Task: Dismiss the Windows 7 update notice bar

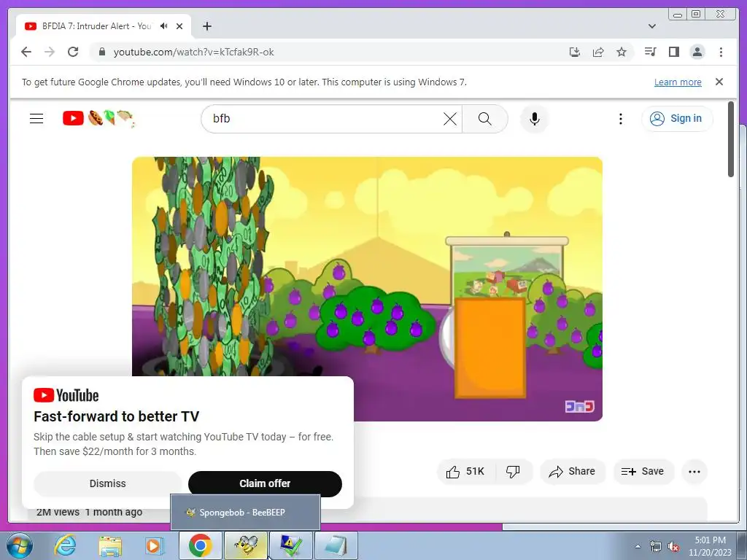Action: point(719,82)
